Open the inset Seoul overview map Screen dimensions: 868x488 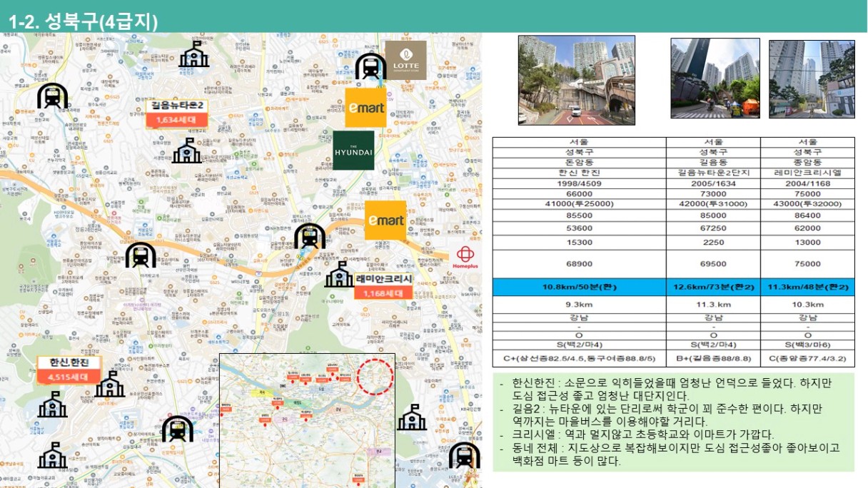point(307,420)
